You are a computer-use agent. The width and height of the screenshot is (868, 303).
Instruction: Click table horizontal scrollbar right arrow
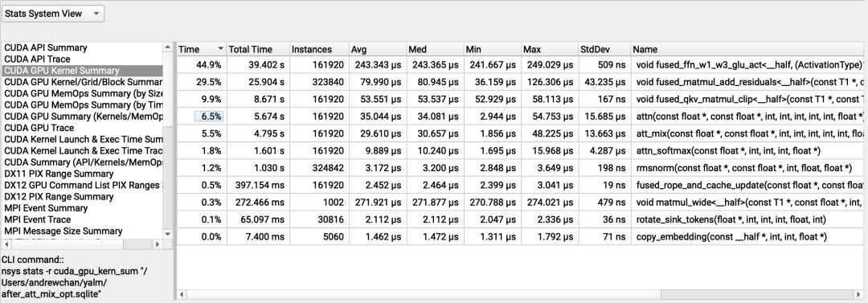859,293
